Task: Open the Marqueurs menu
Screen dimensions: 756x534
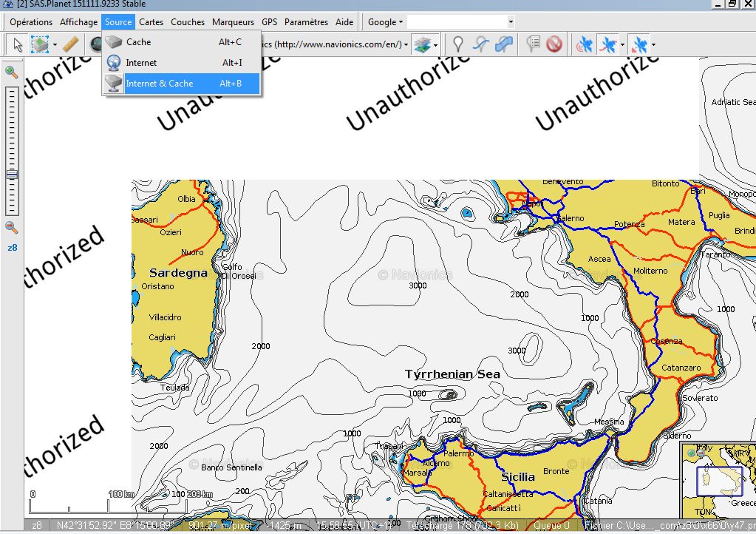Action: (233, 22)
